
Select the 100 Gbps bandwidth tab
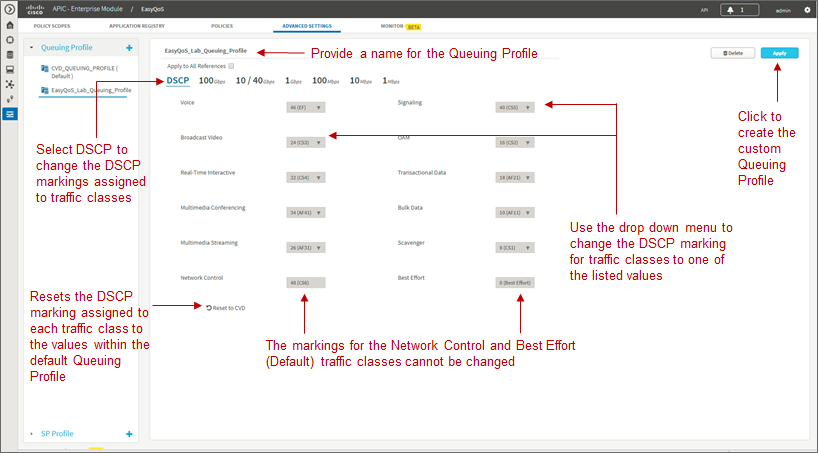pos(212,80)
